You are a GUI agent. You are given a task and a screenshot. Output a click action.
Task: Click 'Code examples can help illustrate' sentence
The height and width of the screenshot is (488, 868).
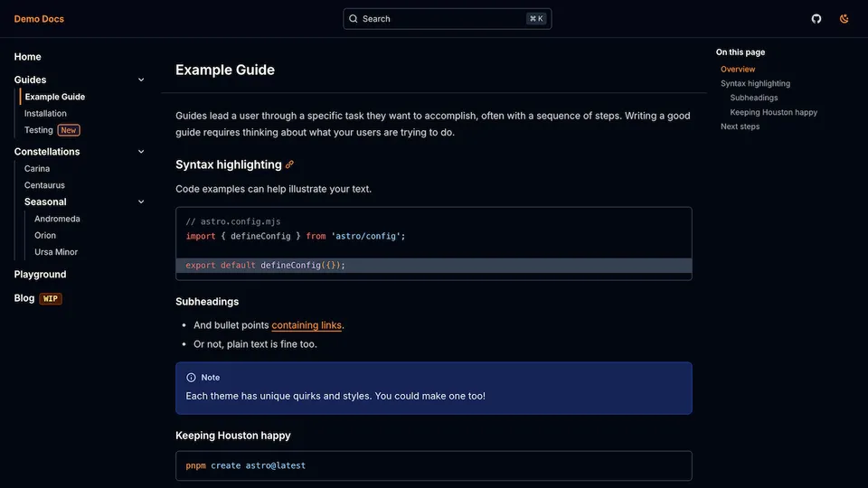pyautogui.click(x=273, y=189)
